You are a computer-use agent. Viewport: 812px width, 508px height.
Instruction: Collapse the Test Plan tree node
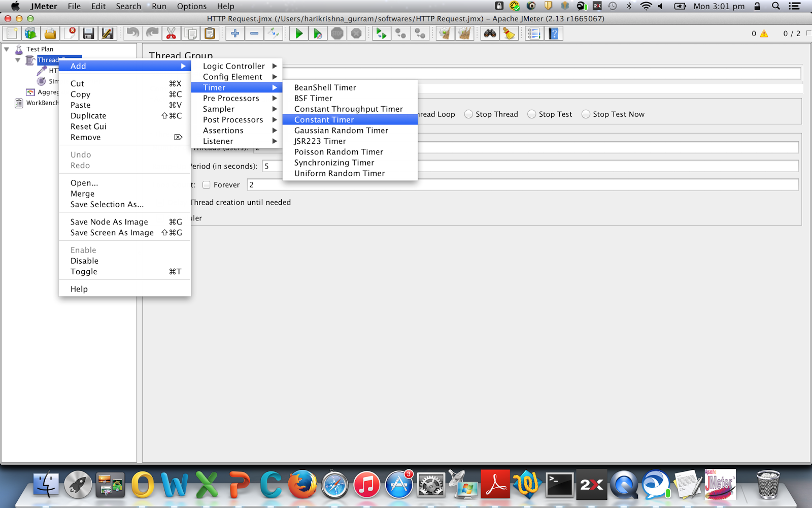pyautogui.click(x=7, y=49)
